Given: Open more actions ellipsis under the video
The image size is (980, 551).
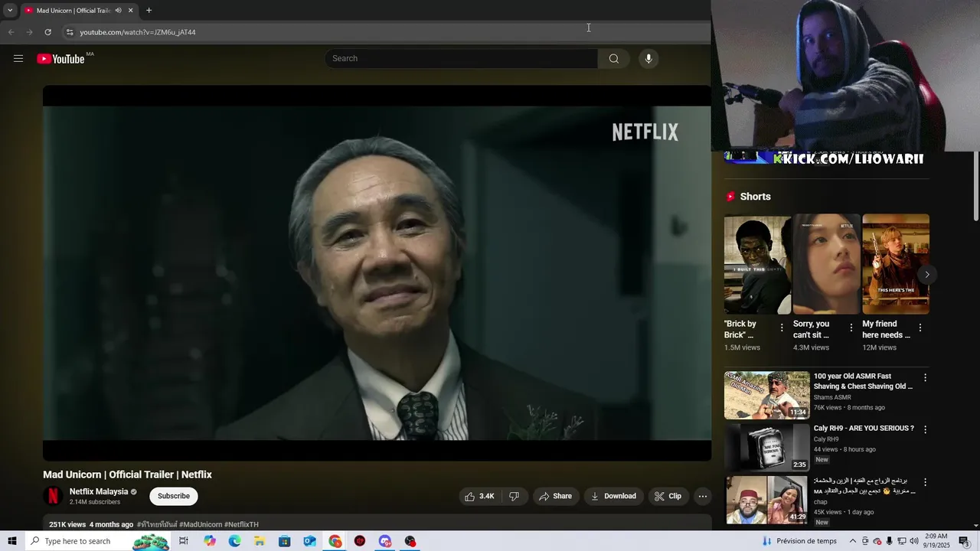Looking at the screenshot, I should pos(702,496).
